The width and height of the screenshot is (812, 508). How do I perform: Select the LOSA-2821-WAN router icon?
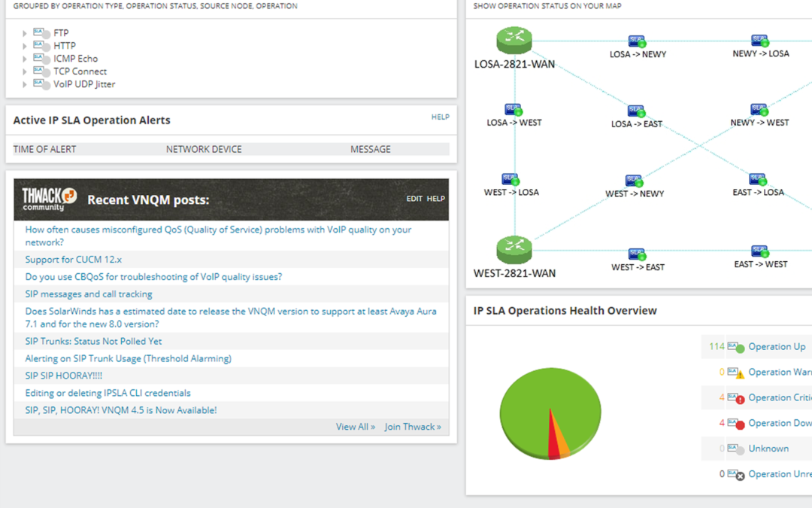click(514, 41)
